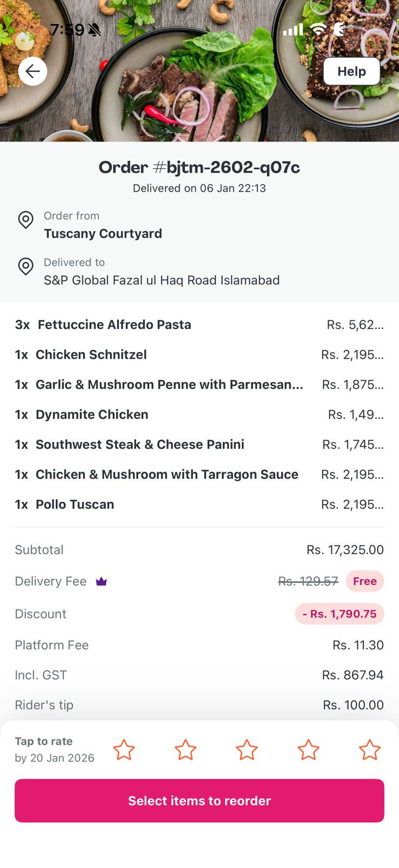This screenshot has height=868, width=399.
Task: Tap the fifth rating star
Action: (x=370, y=750)
